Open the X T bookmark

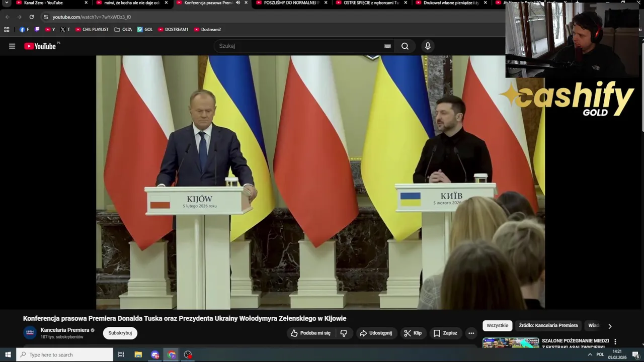point(65,29)
